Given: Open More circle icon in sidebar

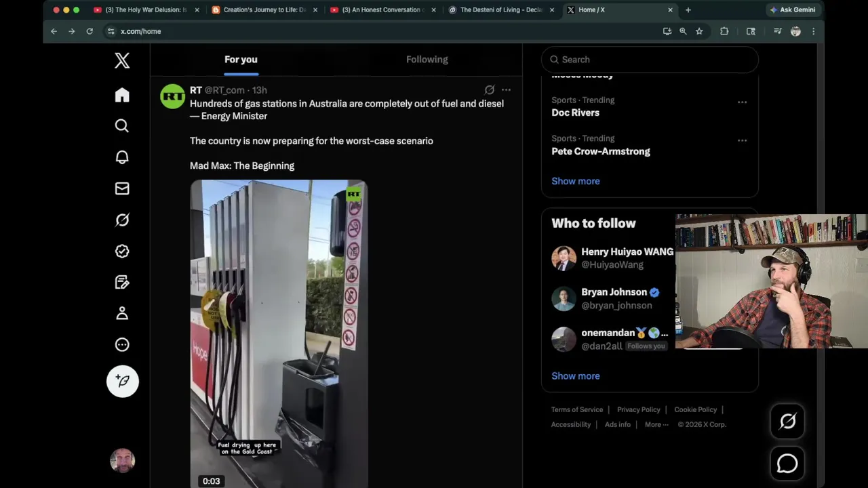Looking at the screenshot, I should click(x=122, y=344).
